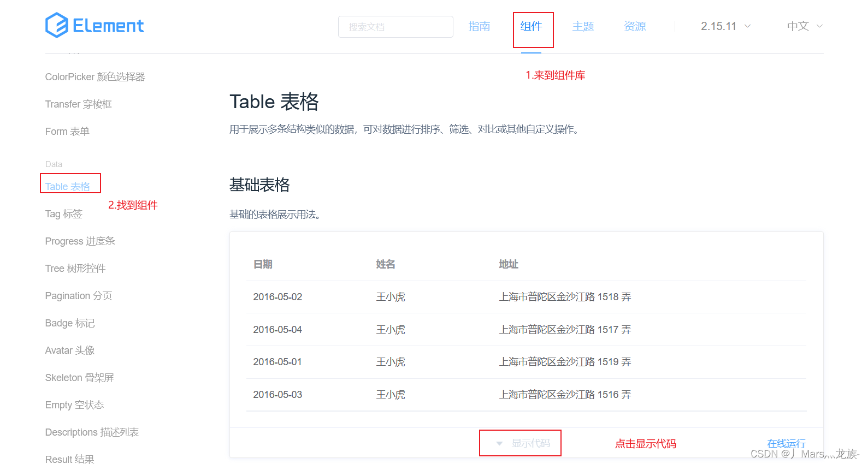
Task: Click address 上海市普陀区金沙江路 1519 弄
Action: click(565, 362)
